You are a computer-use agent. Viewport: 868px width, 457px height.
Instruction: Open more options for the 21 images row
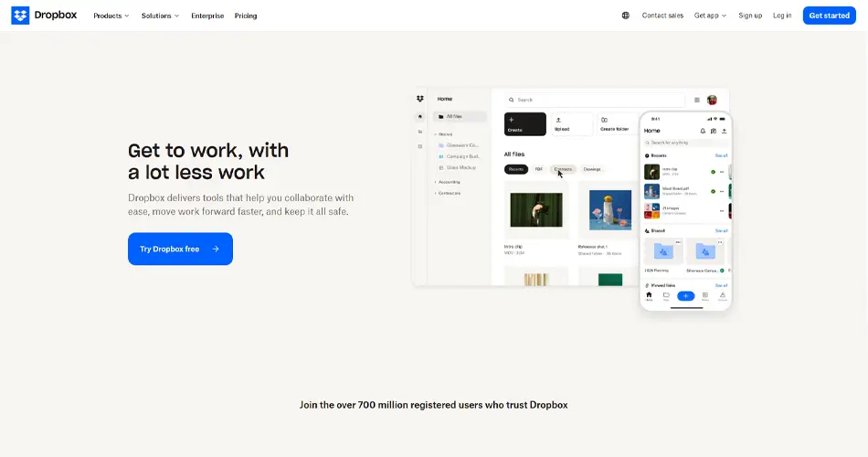(x=721, y=210)
